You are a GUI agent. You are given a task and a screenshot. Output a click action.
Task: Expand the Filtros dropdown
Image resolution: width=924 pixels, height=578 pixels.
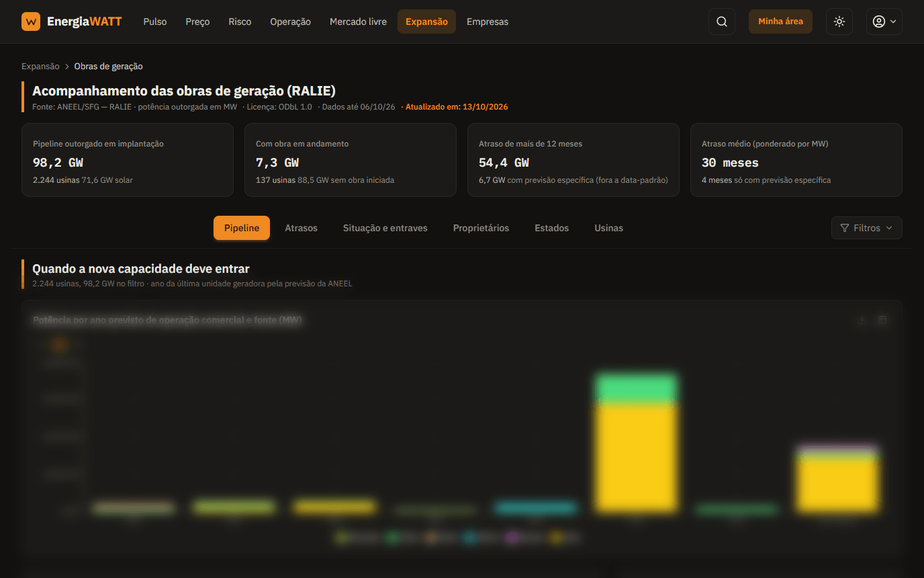tap(866, 228)
